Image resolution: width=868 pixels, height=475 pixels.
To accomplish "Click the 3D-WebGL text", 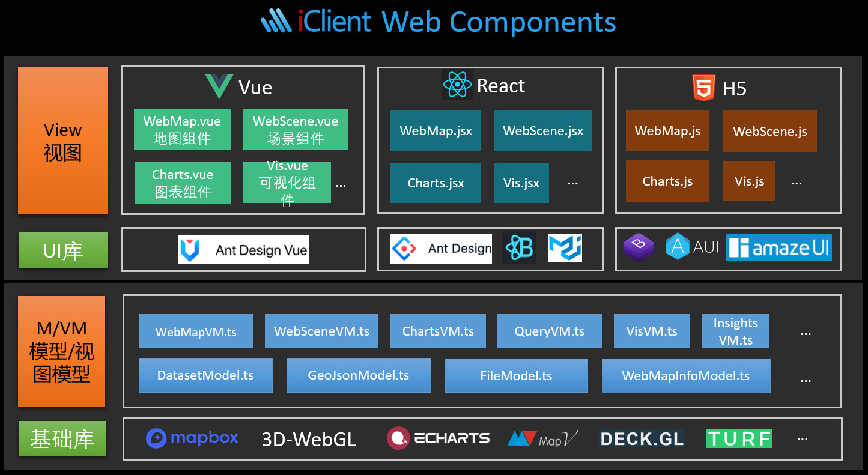I will click(309, 440).
